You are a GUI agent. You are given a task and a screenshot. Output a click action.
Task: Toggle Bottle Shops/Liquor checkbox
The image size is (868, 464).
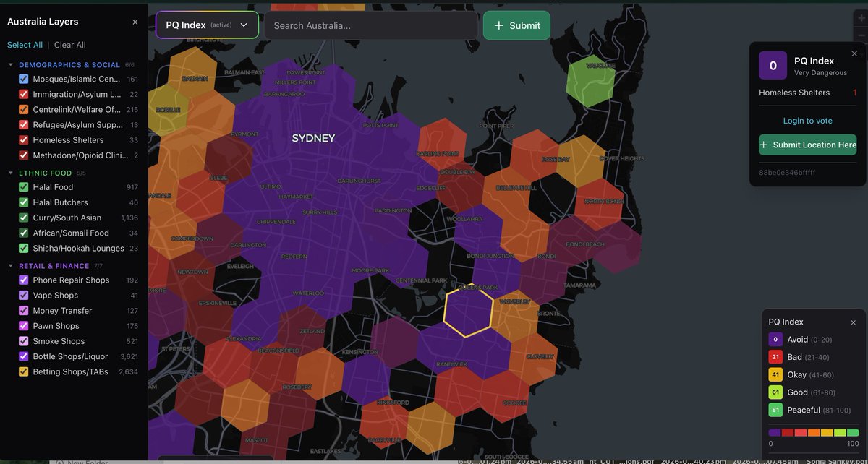24,356
